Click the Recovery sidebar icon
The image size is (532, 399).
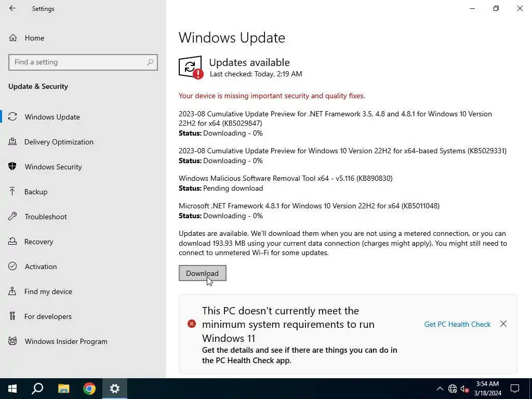point(12,242)
